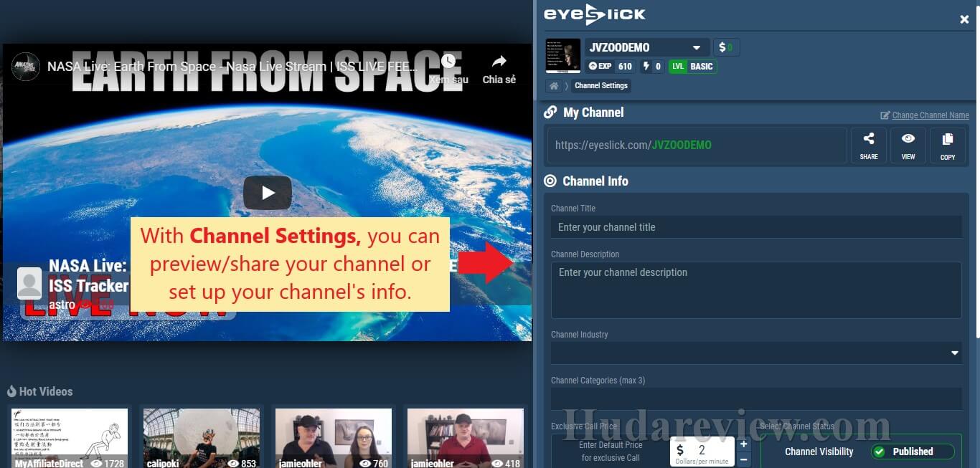Open the MyAffiliateDirect hot video thumbnail

[70, 438]
